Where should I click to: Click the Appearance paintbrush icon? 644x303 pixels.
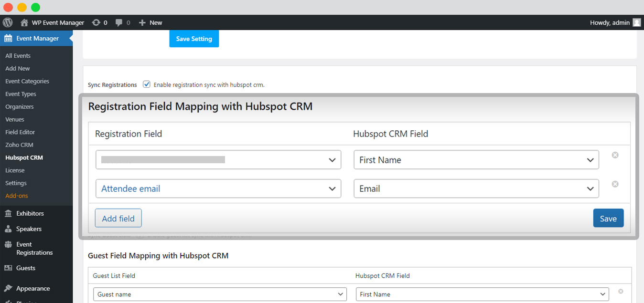8,289
